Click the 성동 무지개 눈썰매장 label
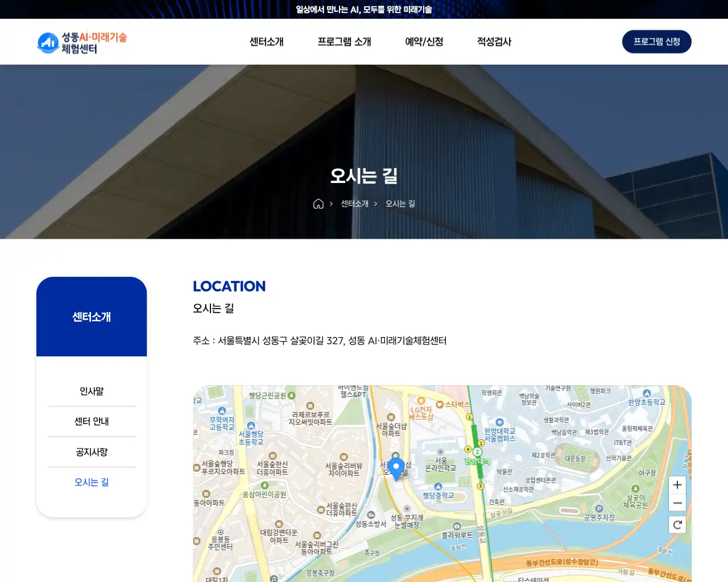The width and height of the screenshot is (728, 582). 407,522
